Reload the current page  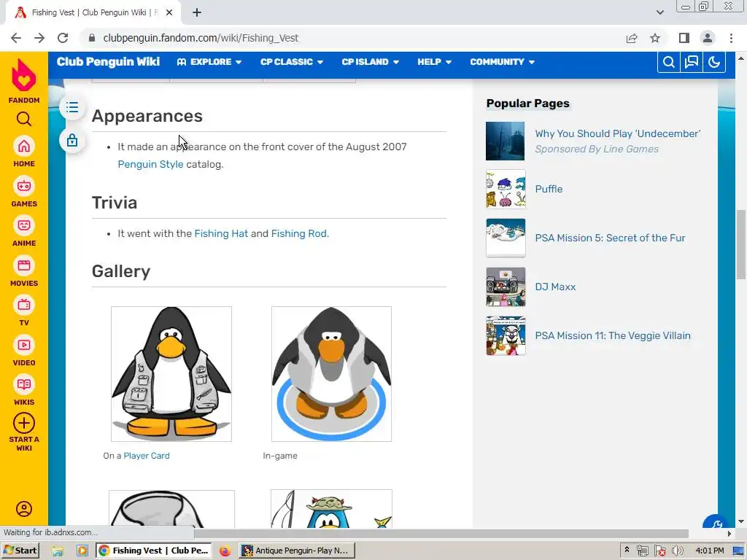[x=63, y=38]
